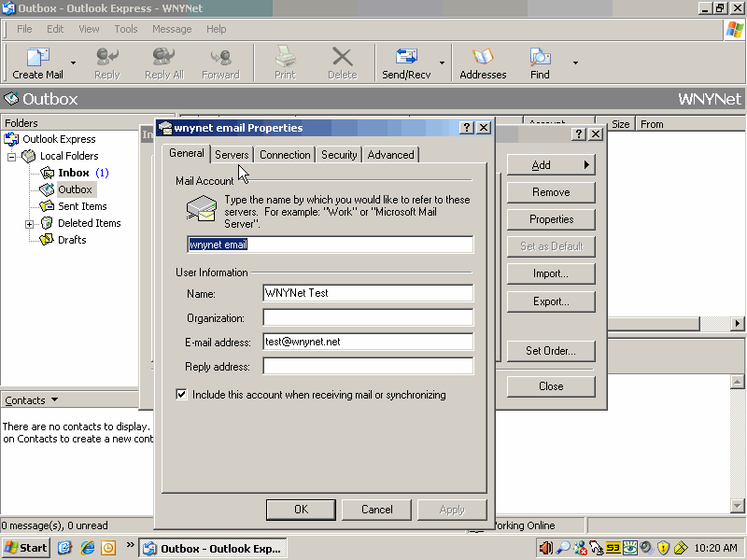Screen dimensions: 747x560
Task: Open the File menu
Action: (24, 29)
